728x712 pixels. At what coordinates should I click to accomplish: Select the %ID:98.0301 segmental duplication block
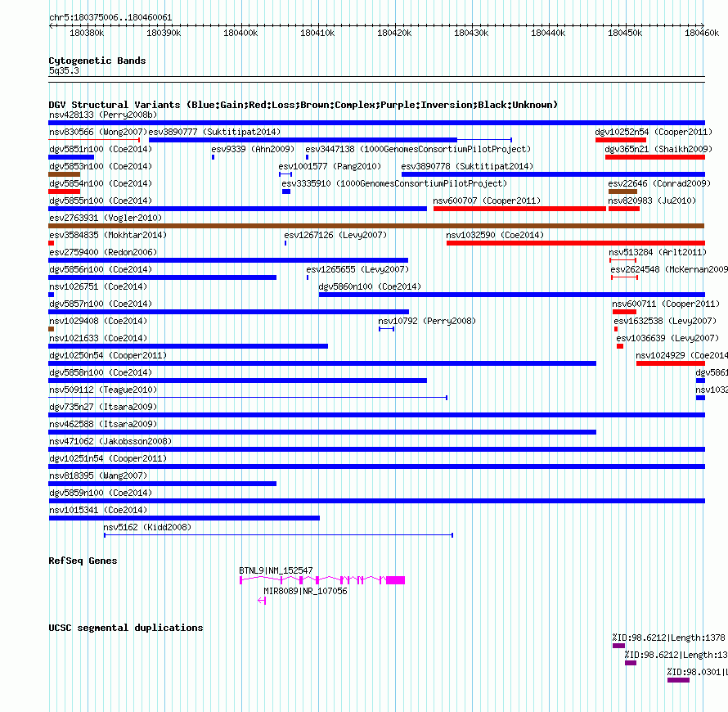(x=678, y=680)
